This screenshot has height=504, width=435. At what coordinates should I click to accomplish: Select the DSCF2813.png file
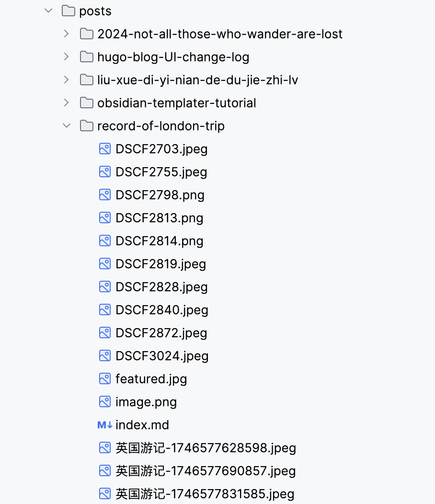click(159, 218)
